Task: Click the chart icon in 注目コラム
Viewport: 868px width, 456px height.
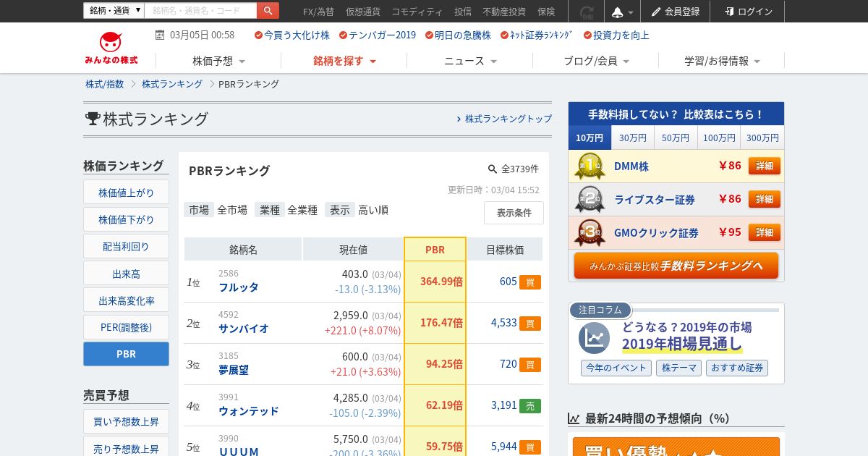Action: pyautogui.click(x=594, y=337)
